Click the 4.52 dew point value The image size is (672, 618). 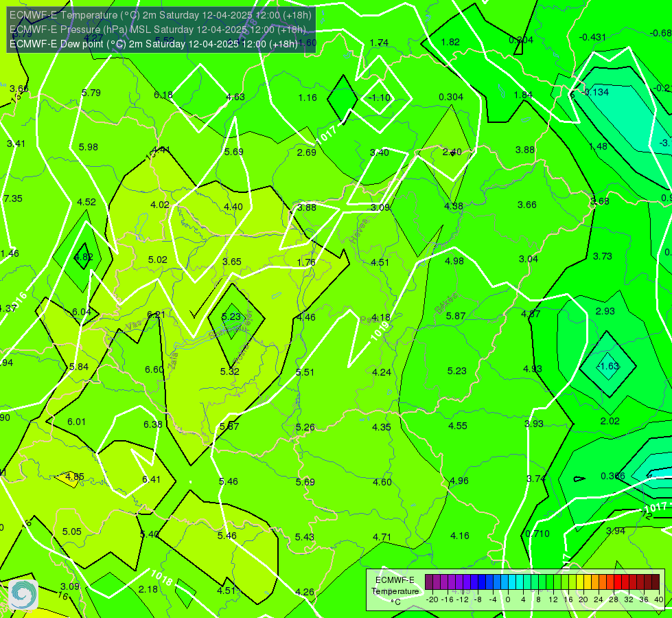pos(86,202)
